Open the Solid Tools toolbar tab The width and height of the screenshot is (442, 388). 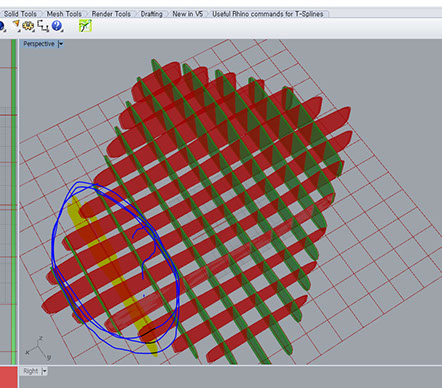click(20, 14)
